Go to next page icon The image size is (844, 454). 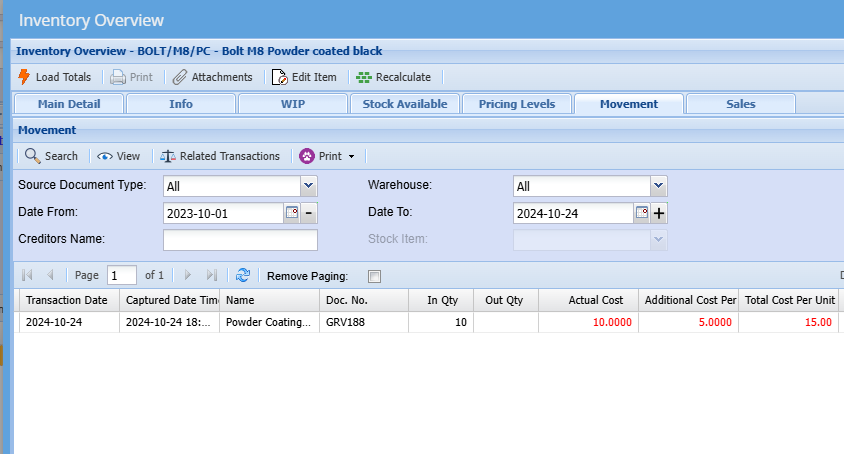coord(187,275)
